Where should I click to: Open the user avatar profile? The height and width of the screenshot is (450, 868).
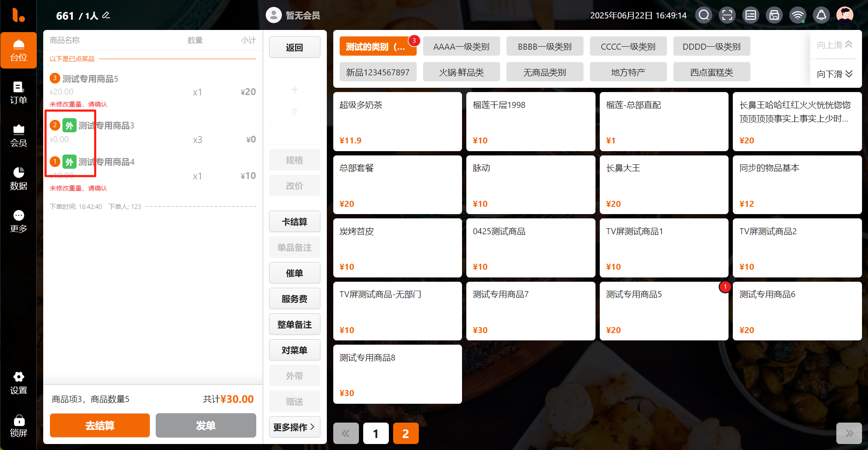pos(845,15)
